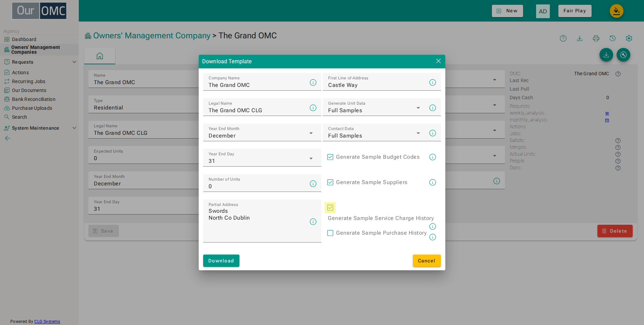This screenshot has height=325, width=644.
Task: Click info icon beside Number of Units
Action: click(313, 184)
